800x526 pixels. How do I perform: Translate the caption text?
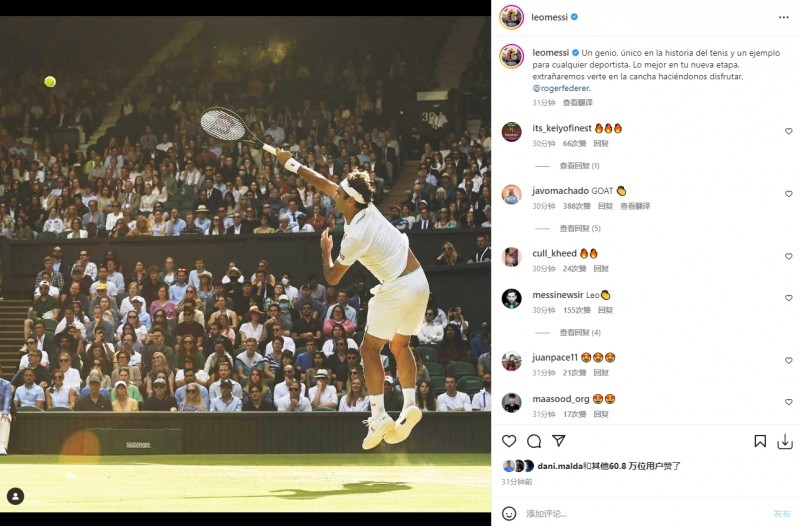pos(577,103)
